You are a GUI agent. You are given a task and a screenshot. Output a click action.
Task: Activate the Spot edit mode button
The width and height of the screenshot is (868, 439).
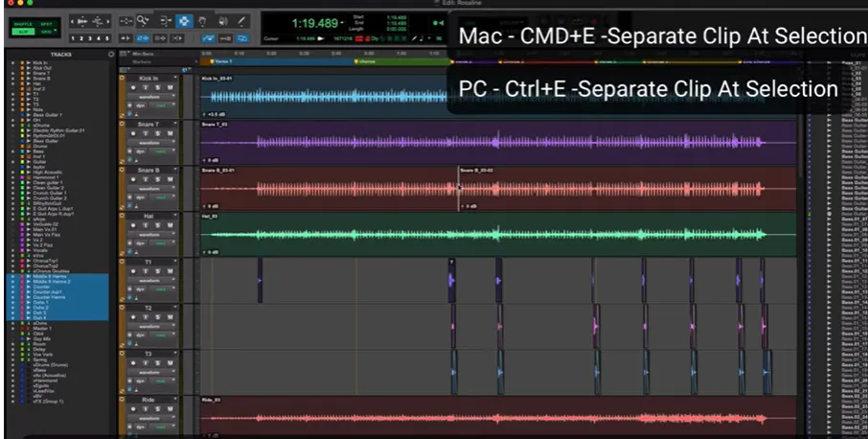pos(47,24)
